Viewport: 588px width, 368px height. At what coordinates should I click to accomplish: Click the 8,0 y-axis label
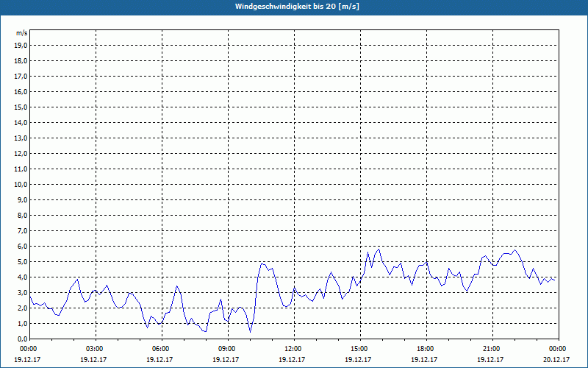pos(23,216)
